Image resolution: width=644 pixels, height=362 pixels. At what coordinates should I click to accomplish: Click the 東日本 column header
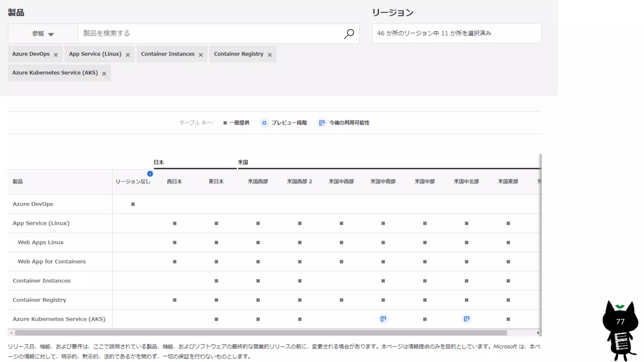[216, 182]
